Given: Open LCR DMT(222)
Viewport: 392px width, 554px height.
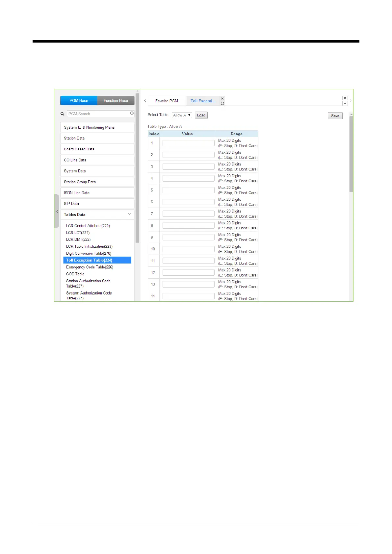Looking at the screenshot, I should 78,239.
